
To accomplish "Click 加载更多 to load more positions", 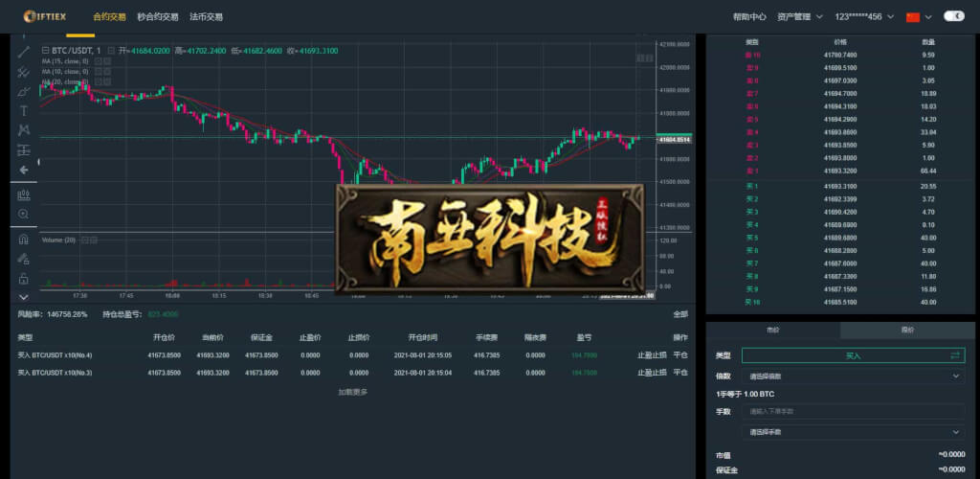I will 353,392.
